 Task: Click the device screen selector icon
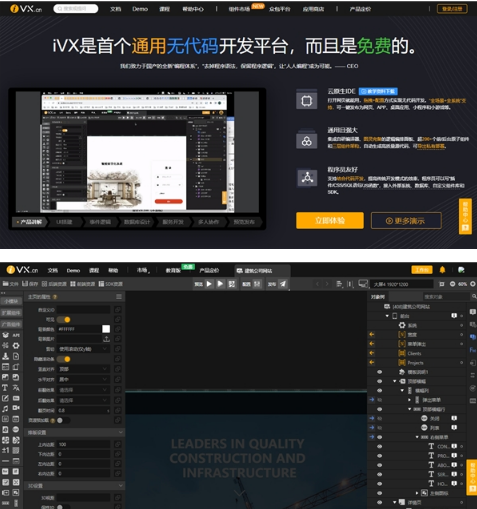click(x=363, y=284)
